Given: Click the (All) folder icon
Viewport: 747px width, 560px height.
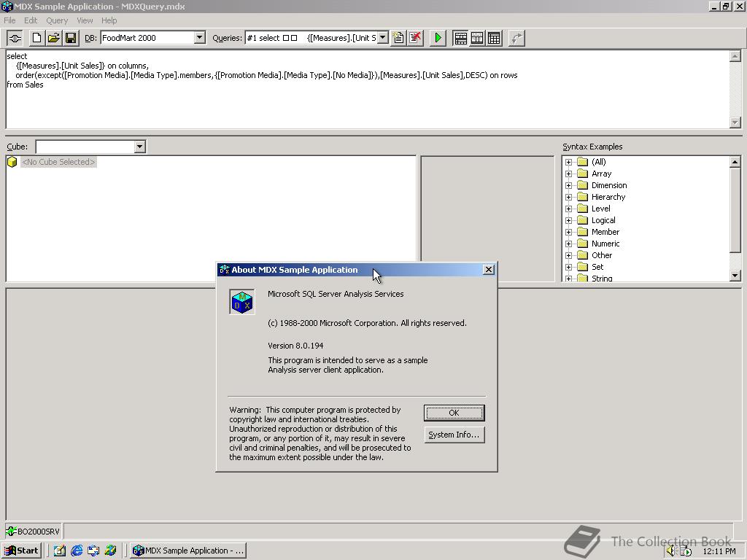Looking at the screenshot, I should (x=583, y=162).
